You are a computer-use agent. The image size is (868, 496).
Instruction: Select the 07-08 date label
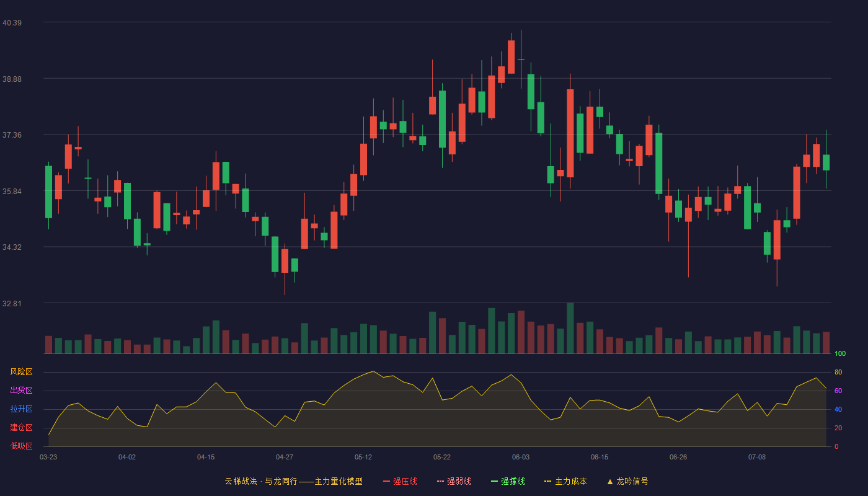pyautogui.click(x=757, y=457)
